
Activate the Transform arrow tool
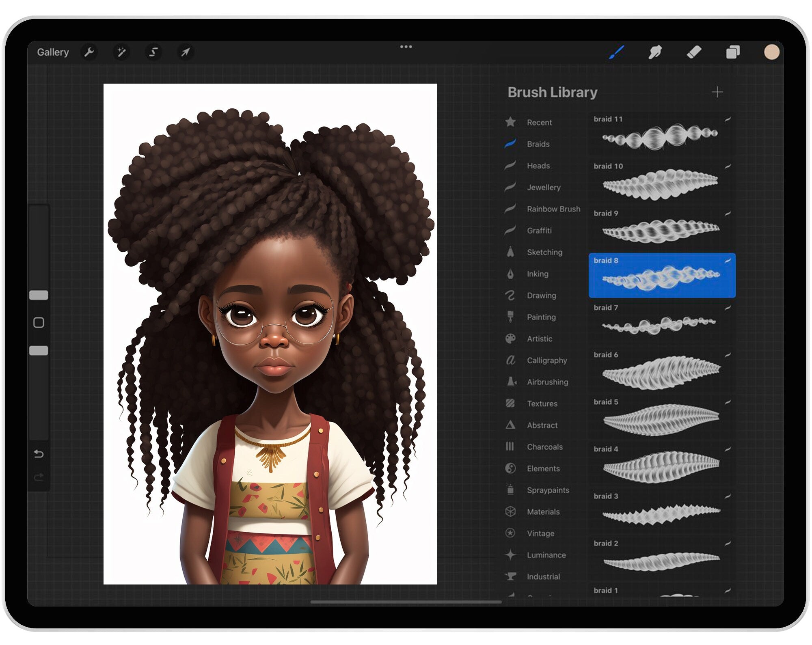[185, 52]
